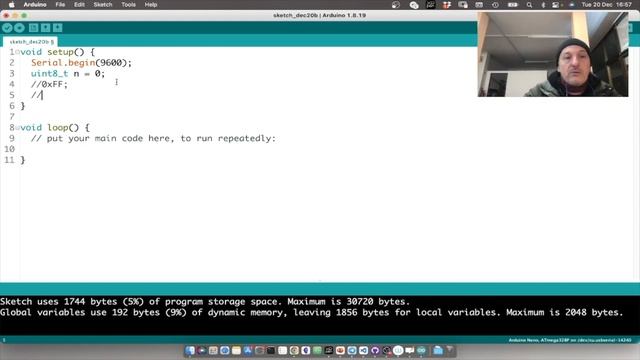Open the Edit menu
The image size is (640, 360).
pos(79,4)
